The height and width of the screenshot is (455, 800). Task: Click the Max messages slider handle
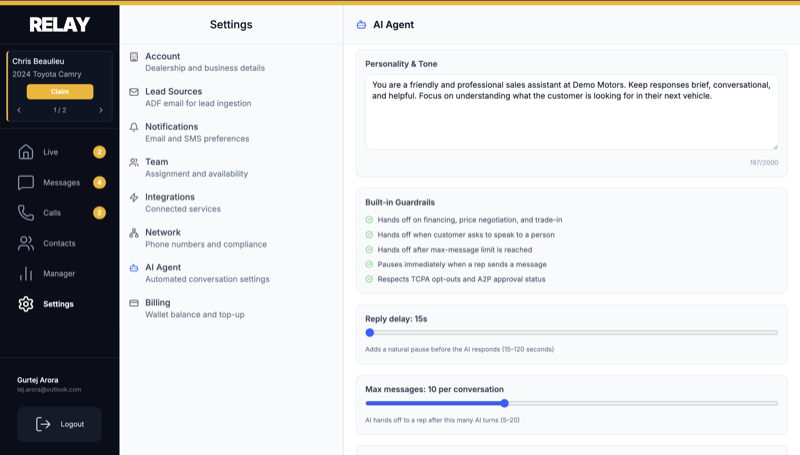[505, 403]
